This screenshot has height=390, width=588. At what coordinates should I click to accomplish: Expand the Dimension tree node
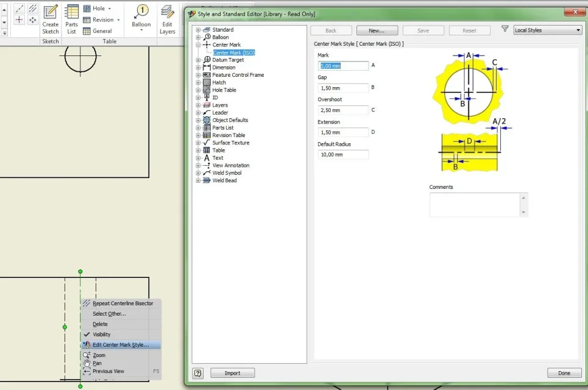coord(198,68)
